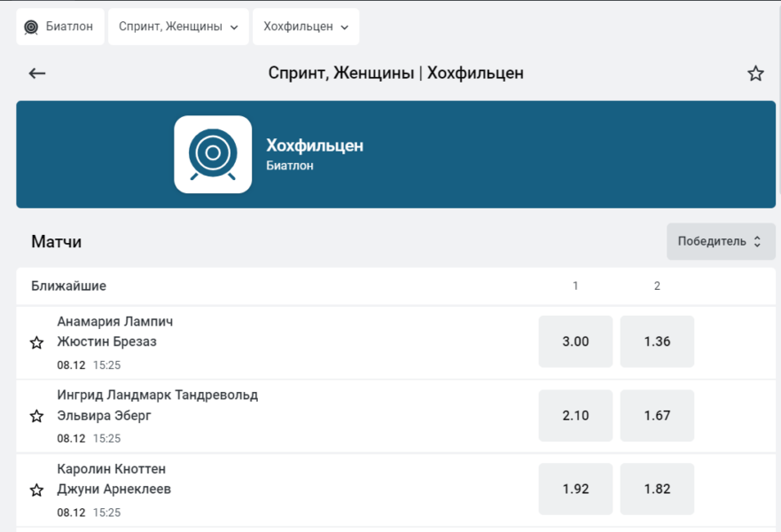Select the Биатлон sport breadcrumb

click(60, 27)
